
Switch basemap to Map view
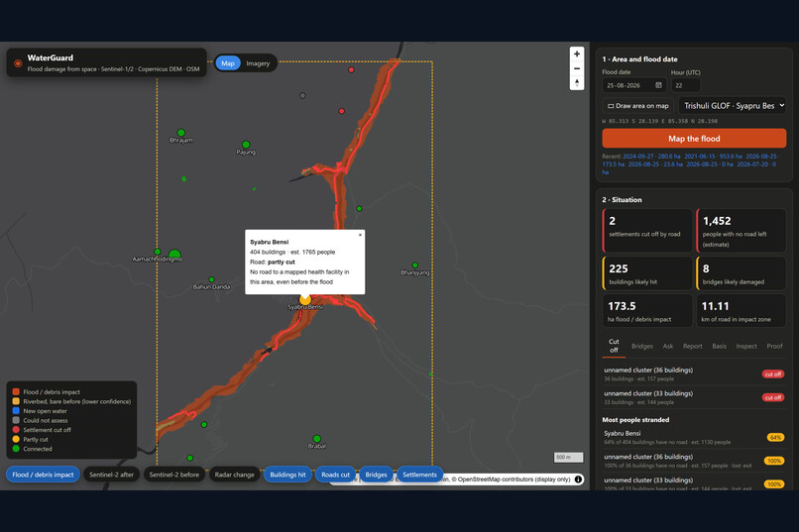tap(228, 63)
